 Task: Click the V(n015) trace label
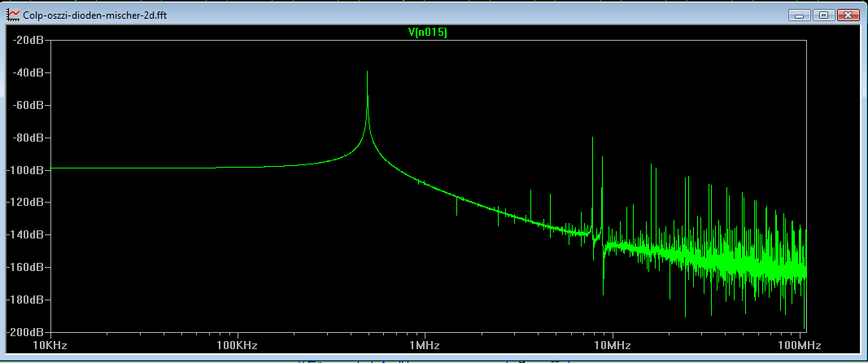[x=427, y=32]
